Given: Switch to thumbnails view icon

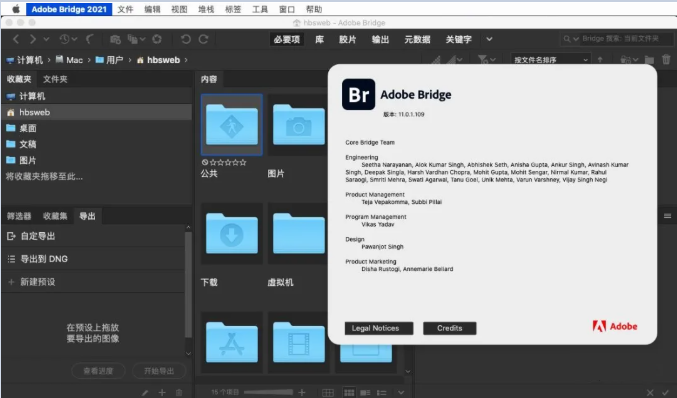Looking at the screenshot, I should [349, 392].
